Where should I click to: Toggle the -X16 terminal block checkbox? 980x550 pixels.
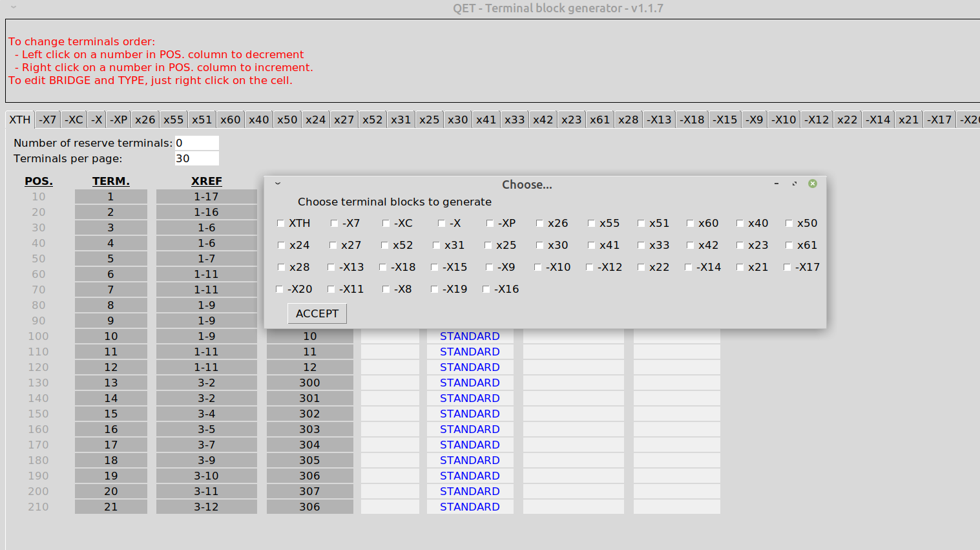(x=486, y=290)
